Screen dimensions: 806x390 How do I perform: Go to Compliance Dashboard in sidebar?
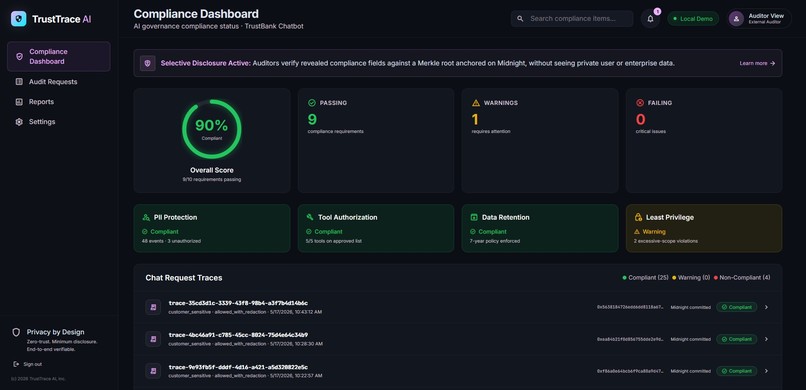point(59,57)
